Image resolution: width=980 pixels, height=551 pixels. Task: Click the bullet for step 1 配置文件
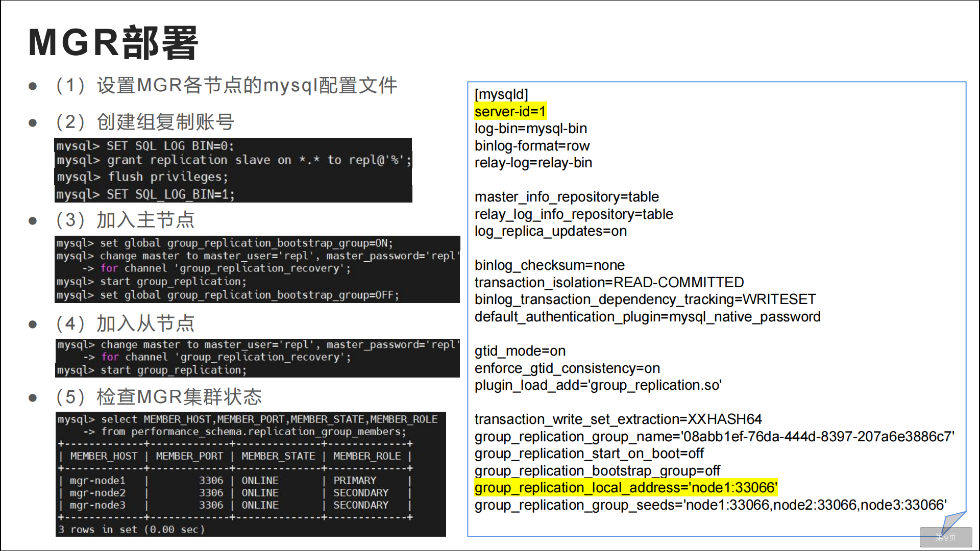(x=33, y=86)
